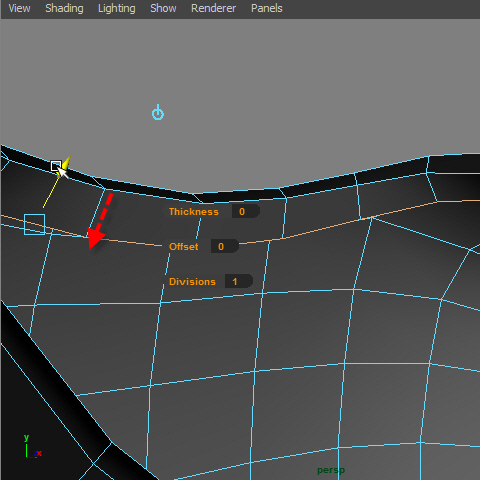The width and height of the screenshot is (480, 480).
Task: Select the yellow arrow manipulator handle
Action: (x=66, y=163)
